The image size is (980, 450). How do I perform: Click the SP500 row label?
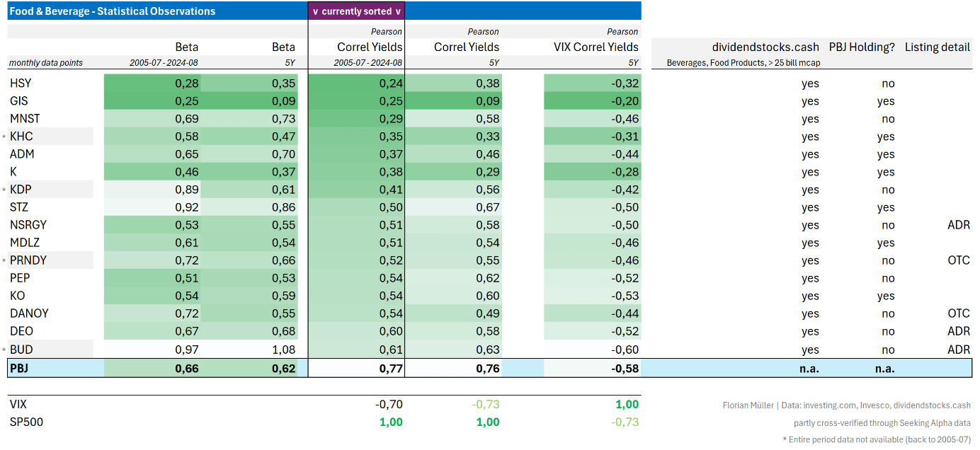25,422
